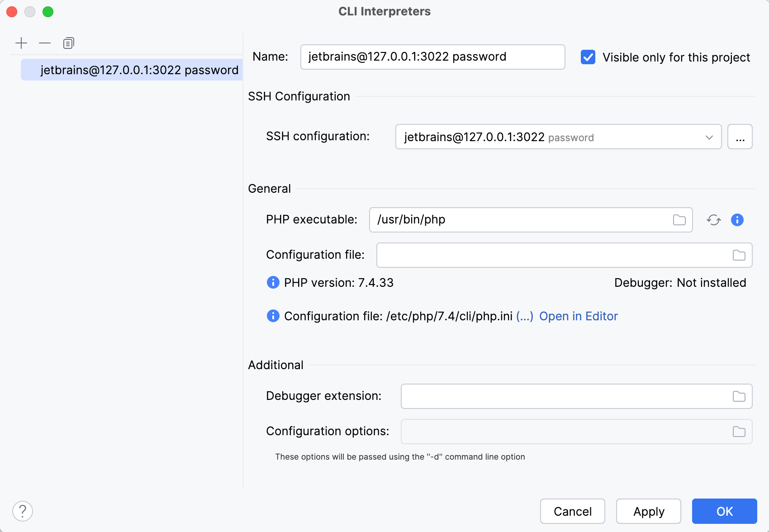Click the info icon beside PHP version

(x=273, y=282)
